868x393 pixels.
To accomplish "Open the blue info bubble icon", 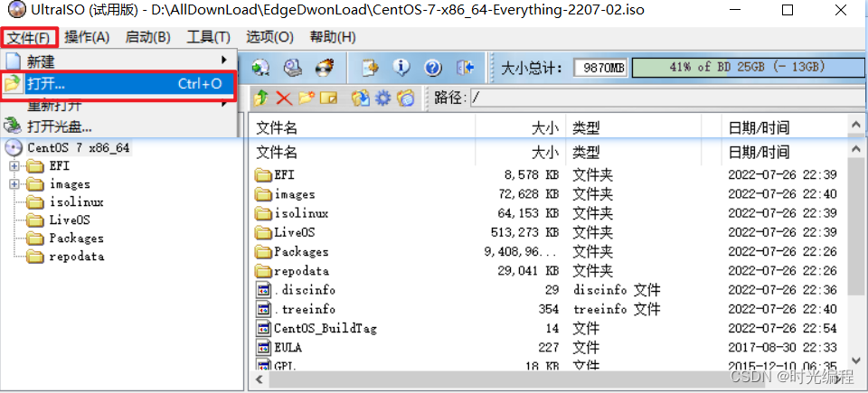I will click(x=401, y=68).
